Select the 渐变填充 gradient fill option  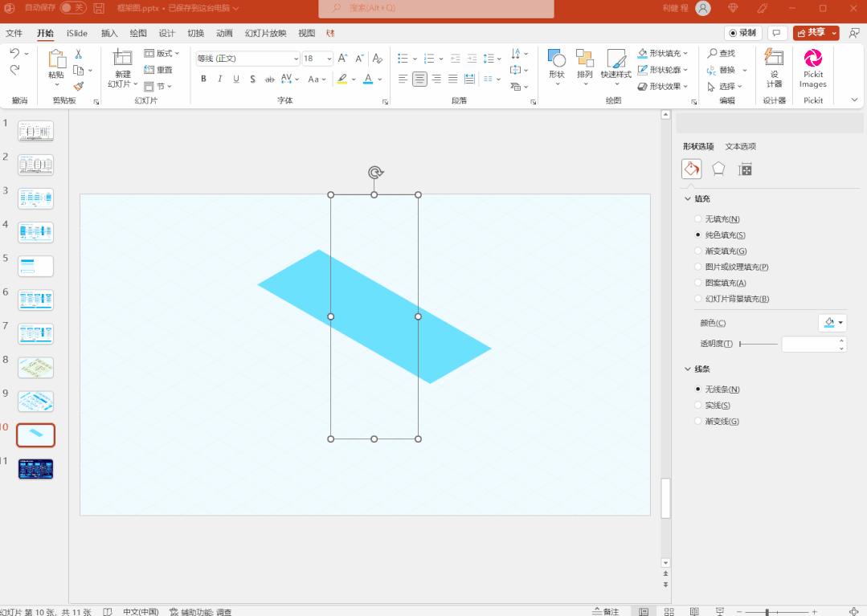[x=727, y=250]
